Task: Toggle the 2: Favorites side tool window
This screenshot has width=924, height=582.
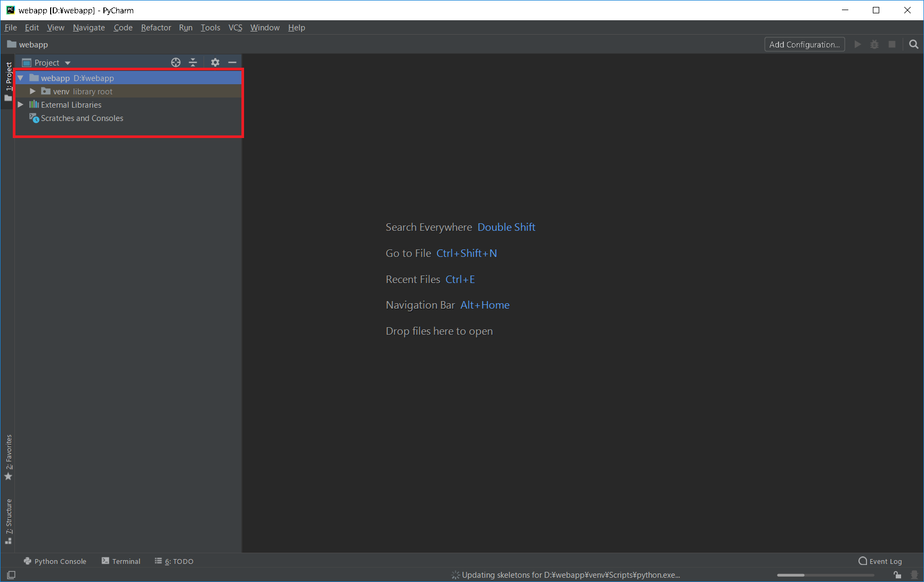Action: pyautogui.click(x=9, y=457)
